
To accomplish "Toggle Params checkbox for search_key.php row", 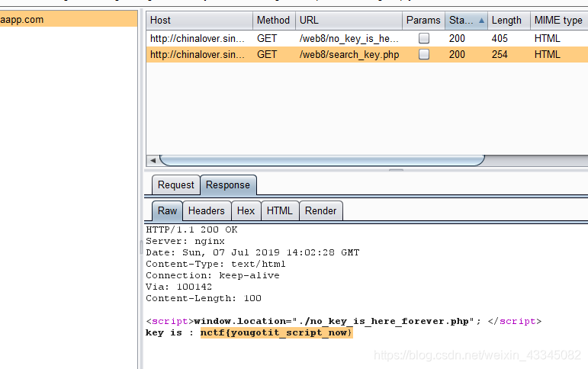I will point(424,54).
